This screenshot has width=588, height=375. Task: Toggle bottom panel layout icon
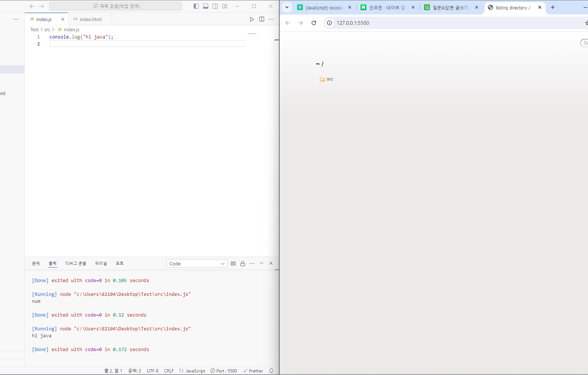click(206, 6)
